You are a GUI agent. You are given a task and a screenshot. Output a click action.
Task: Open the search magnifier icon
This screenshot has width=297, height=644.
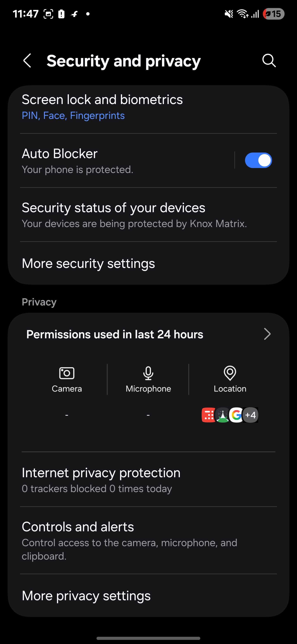click(x=269, y=61)
